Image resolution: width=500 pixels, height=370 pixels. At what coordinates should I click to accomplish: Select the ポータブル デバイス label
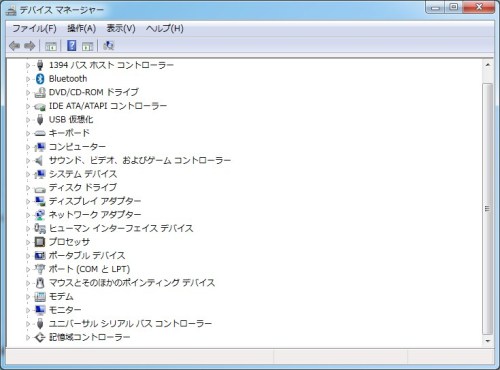point(87,255)
